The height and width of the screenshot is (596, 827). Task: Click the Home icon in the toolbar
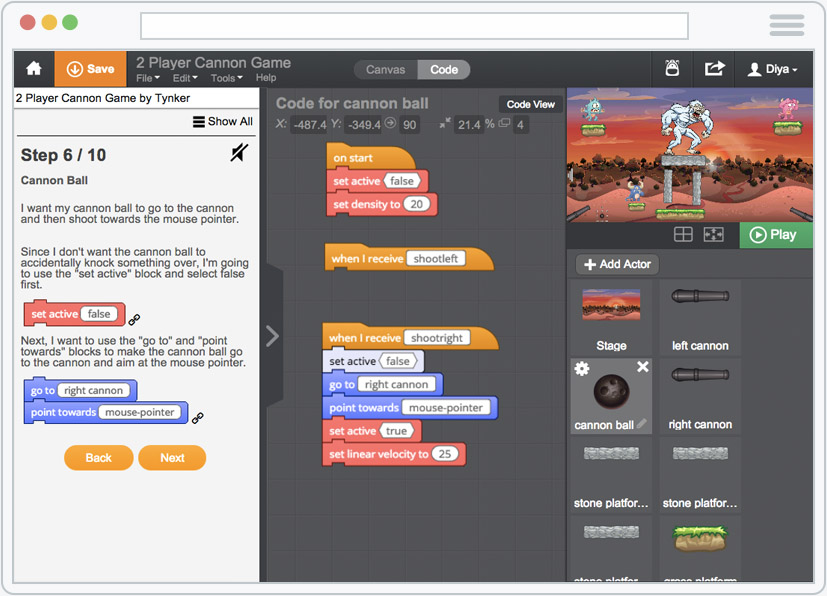pos(34,69)
